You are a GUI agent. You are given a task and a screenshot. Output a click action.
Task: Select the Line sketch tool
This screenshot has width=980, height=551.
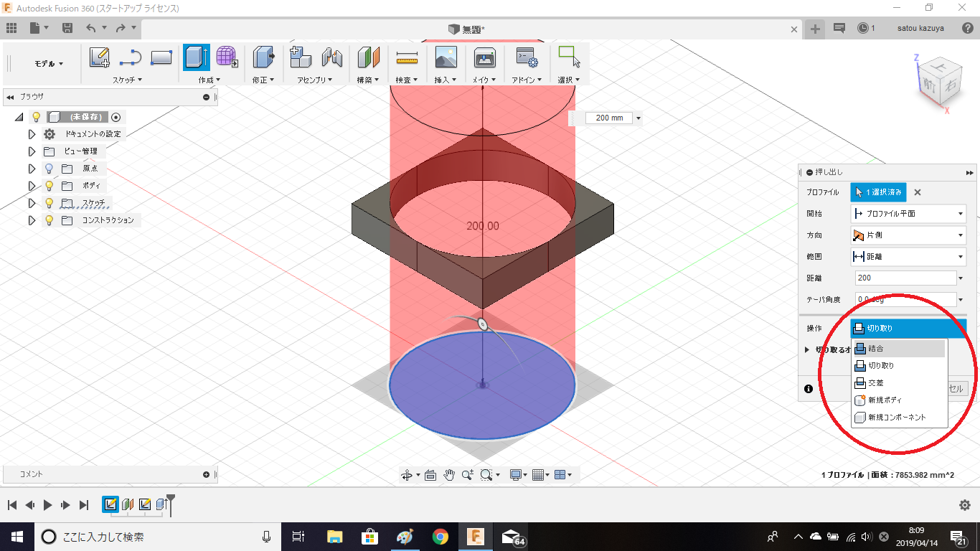coord(130,57)
